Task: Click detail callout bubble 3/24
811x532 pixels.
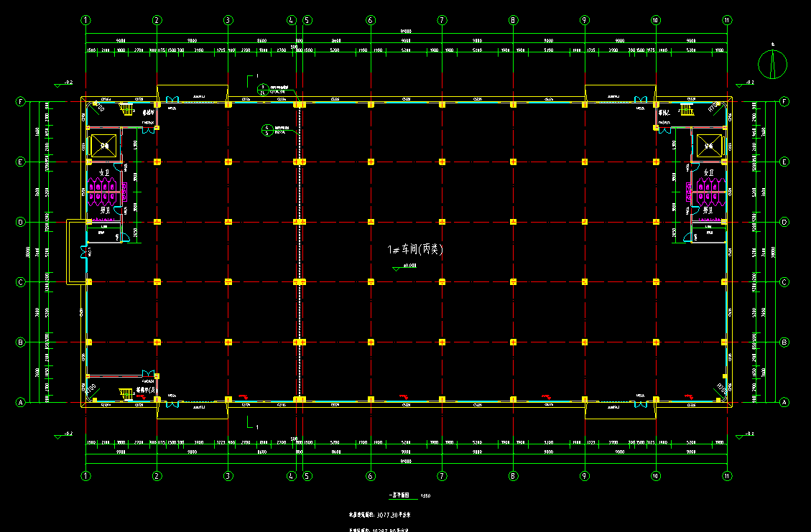Action: [263, 90]
